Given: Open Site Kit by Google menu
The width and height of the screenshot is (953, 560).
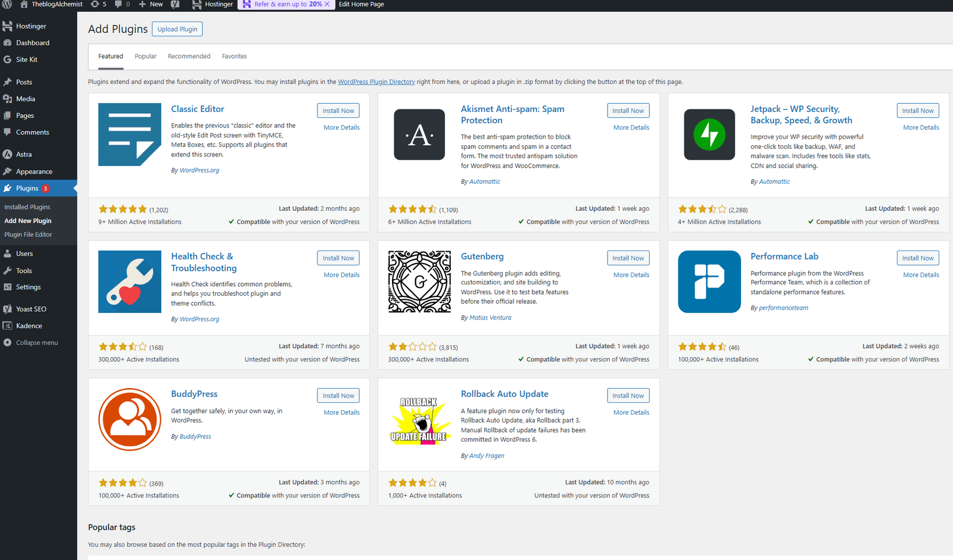Looking at the screenshot, I should (27, 60).
